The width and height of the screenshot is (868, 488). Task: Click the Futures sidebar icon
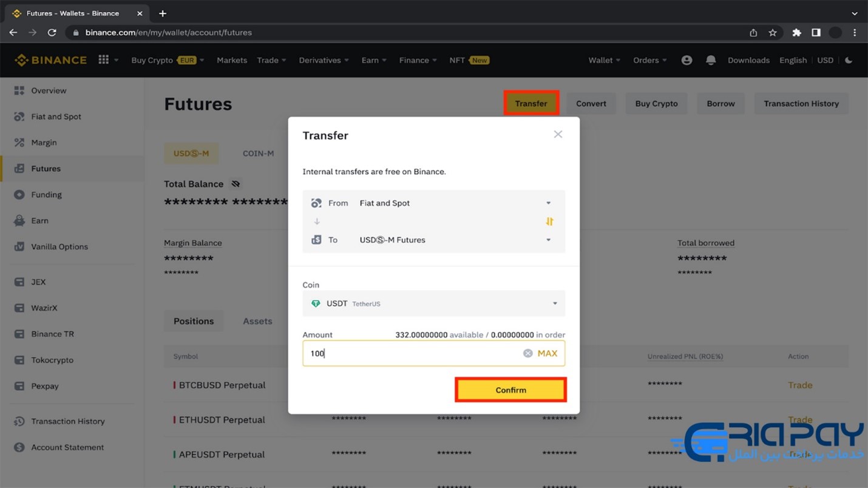19,169
